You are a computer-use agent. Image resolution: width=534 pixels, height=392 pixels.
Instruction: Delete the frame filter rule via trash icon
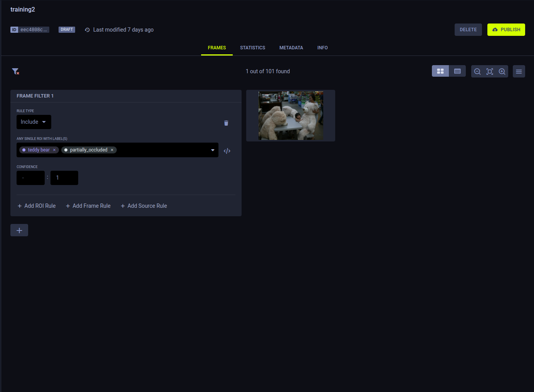point(226,123)
